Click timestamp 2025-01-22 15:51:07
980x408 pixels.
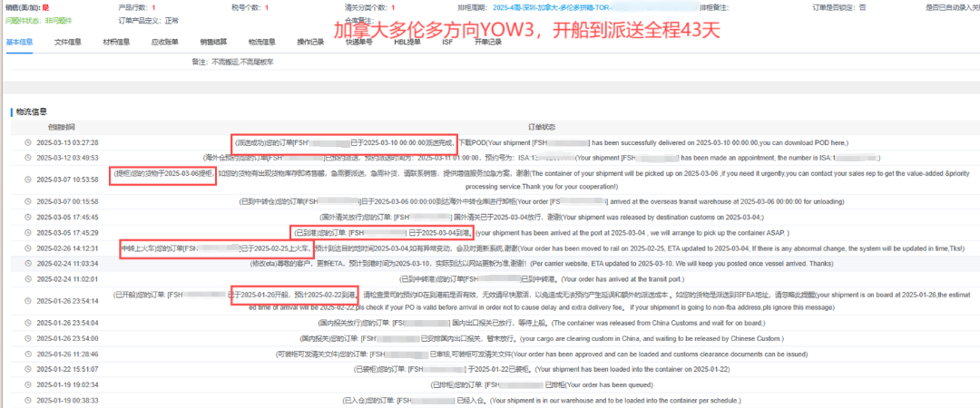(67, 369)
